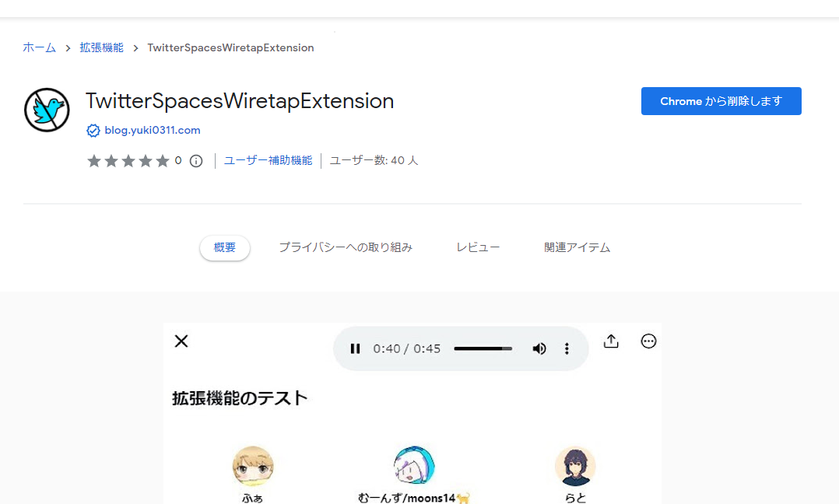839x504 pixels.
Task: Go to ホーム breadcrumb link
Action: (39, 47)
